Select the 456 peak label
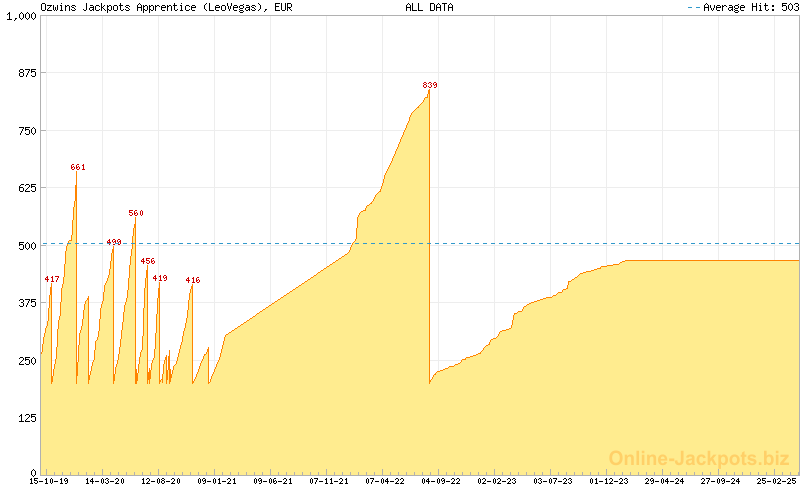 147,261
